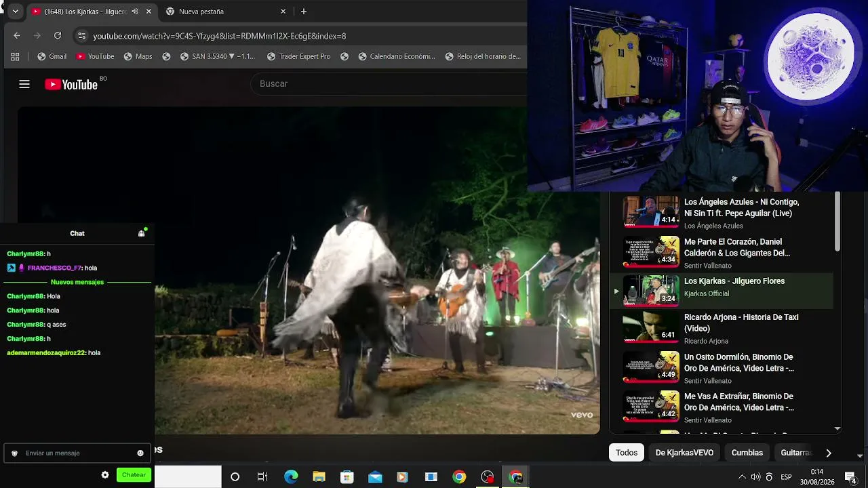Screen dimensions: 868x488
Task: Open the YouTube bookmark
Action: (95, 56)
